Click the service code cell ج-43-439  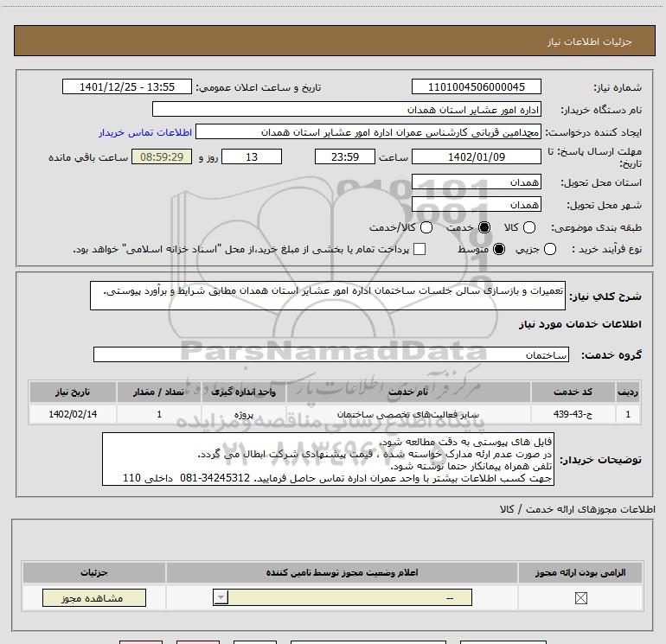(573, 414)
